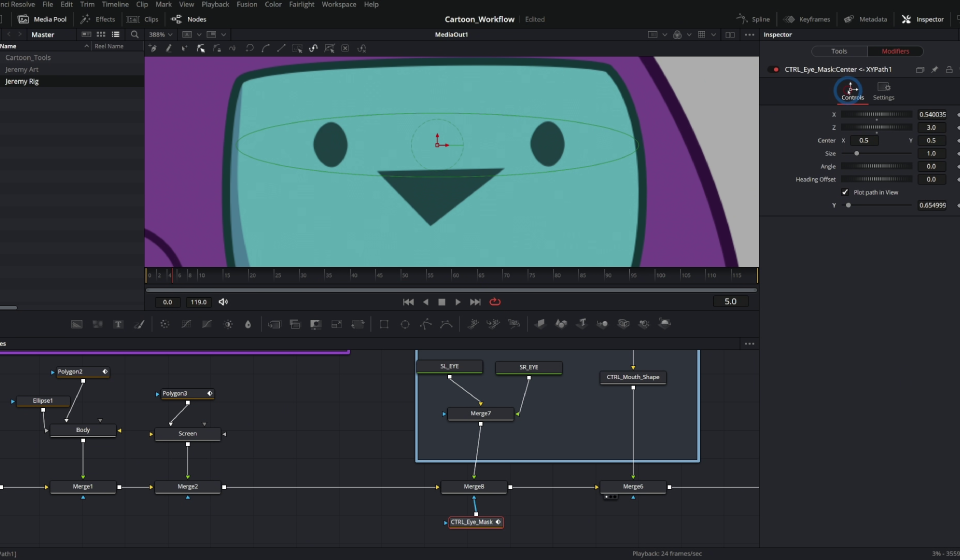Open the Media Pool panel
Viewport: 960px width, 560px height.
click(x=39, y=19)
